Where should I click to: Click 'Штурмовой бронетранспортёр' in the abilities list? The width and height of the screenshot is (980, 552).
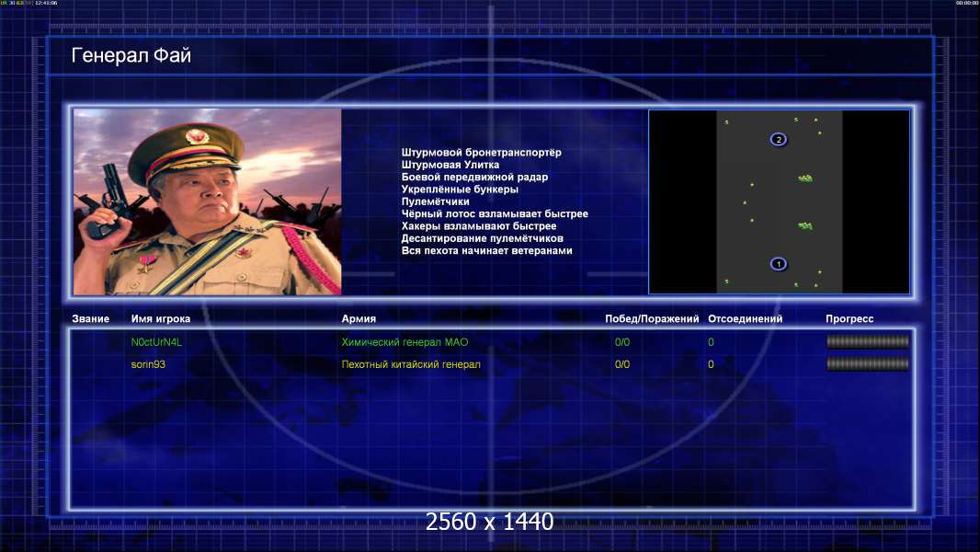[x=481, y=153]
